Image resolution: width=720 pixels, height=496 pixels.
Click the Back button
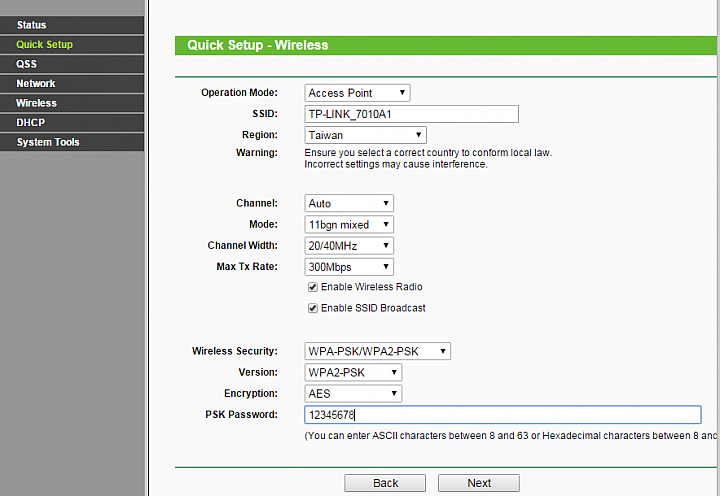385,483
